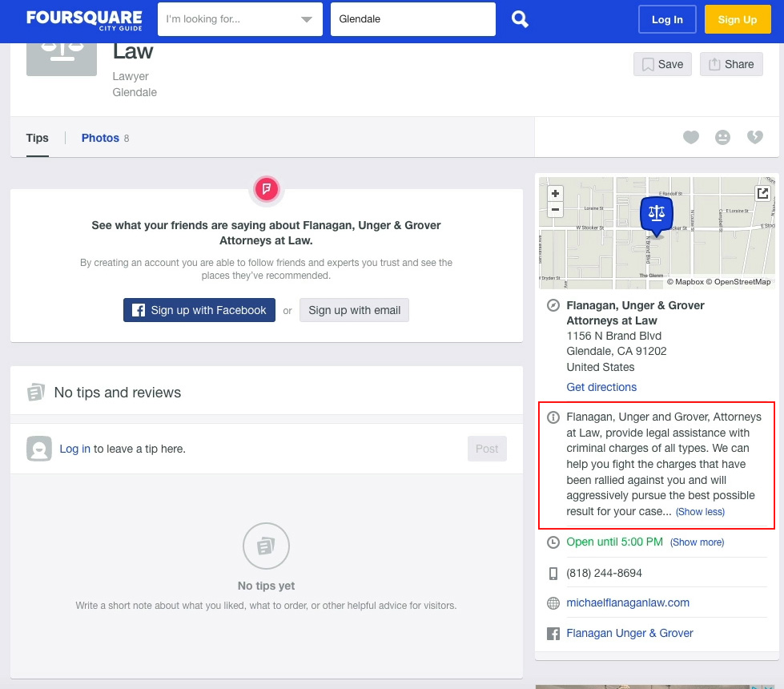Click the Log In button in header
Screen dimensions: 784x689
(x=667, y=19)
